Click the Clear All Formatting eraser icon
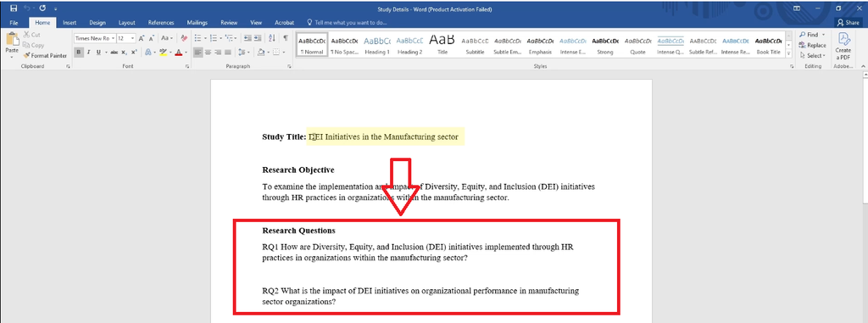 pyautogui.click(x=184, y=38)
